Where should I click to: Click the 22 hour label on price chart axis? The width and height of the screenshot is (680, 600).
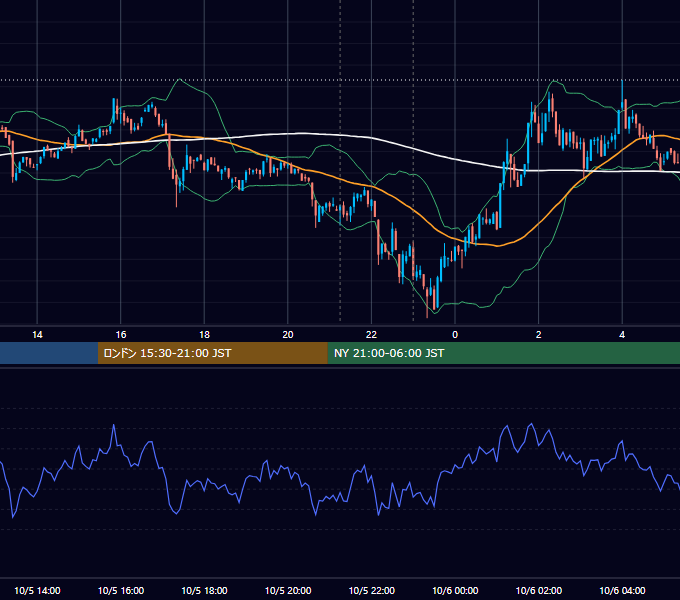(x=371, y=335)
